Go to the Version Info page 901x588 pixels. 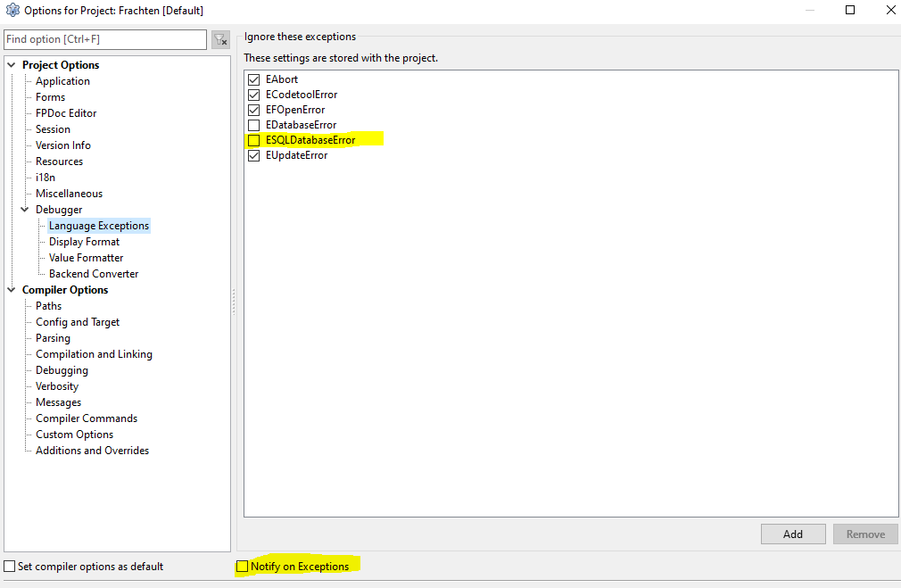click(63, 145)
